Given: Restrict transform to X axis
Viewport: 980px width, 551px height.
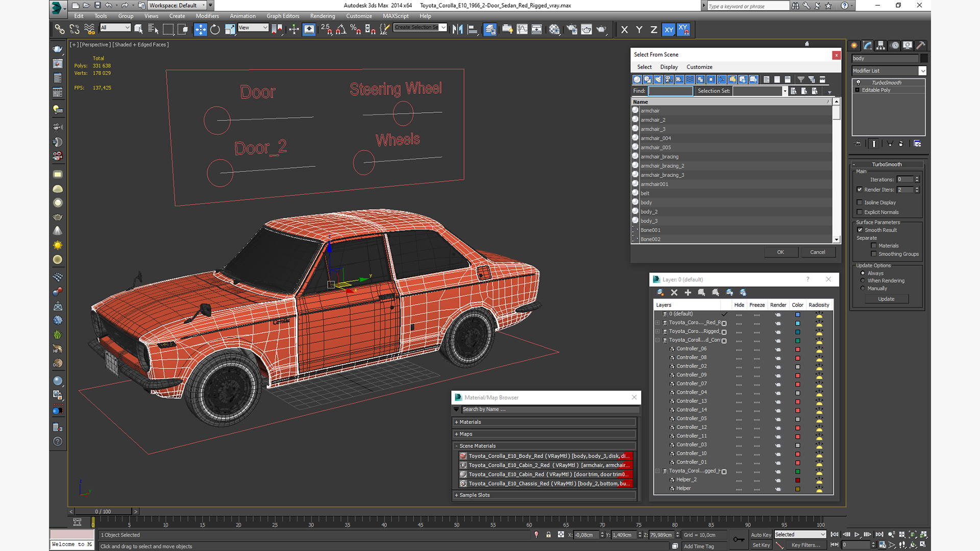Looking at the screenshot, I should (624, 30).
